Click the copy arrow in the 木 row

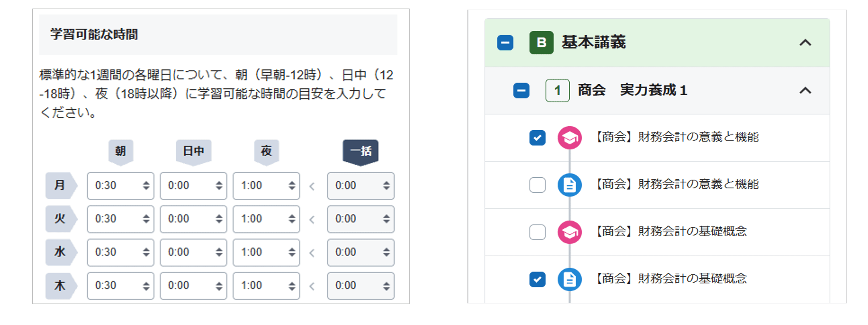312,286
